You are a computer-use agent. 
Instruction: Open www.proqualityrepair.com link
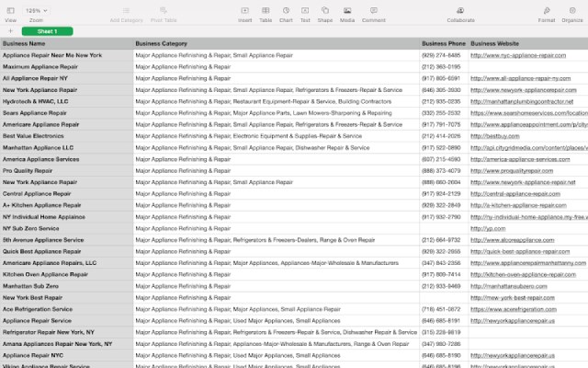512,170
